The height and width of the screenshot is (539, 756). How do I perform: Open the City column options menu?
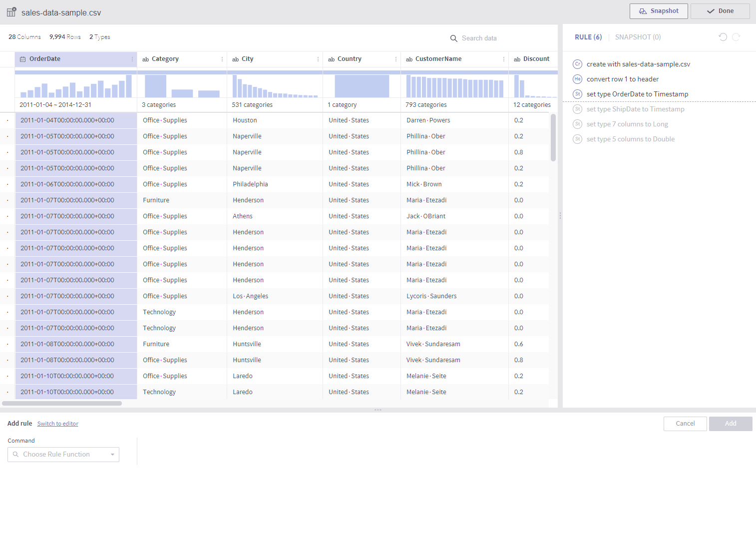coord(318,59)
